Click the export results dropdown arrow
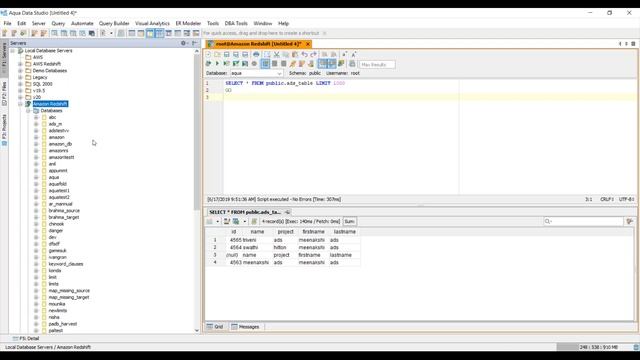Viewport: 640px width, 360px height. coord(217,221)
